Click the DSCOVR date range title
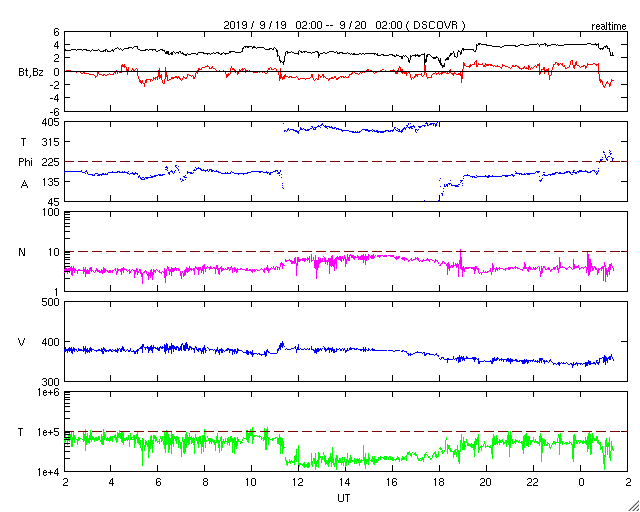The image size is (640, 512). (344, 25)
